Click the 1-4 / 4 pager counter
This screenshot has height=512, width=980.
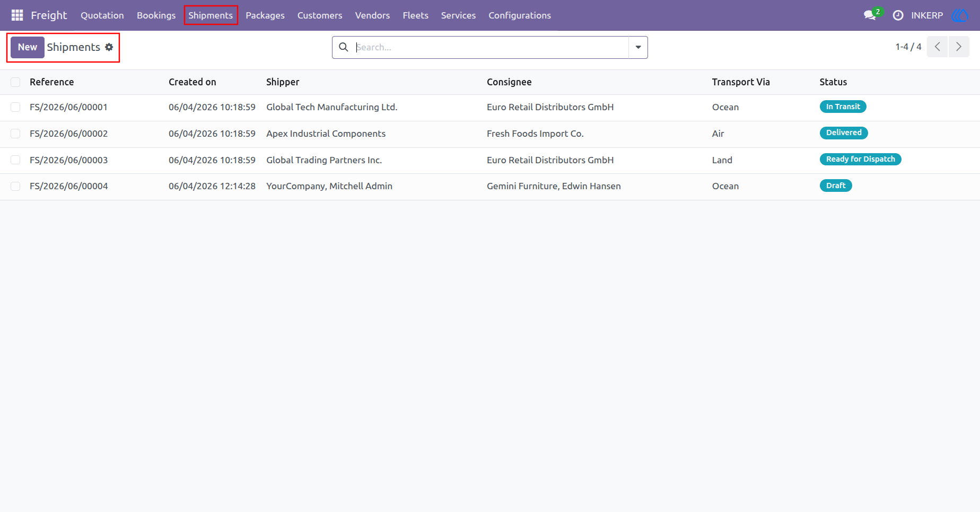tap(908, 47)
